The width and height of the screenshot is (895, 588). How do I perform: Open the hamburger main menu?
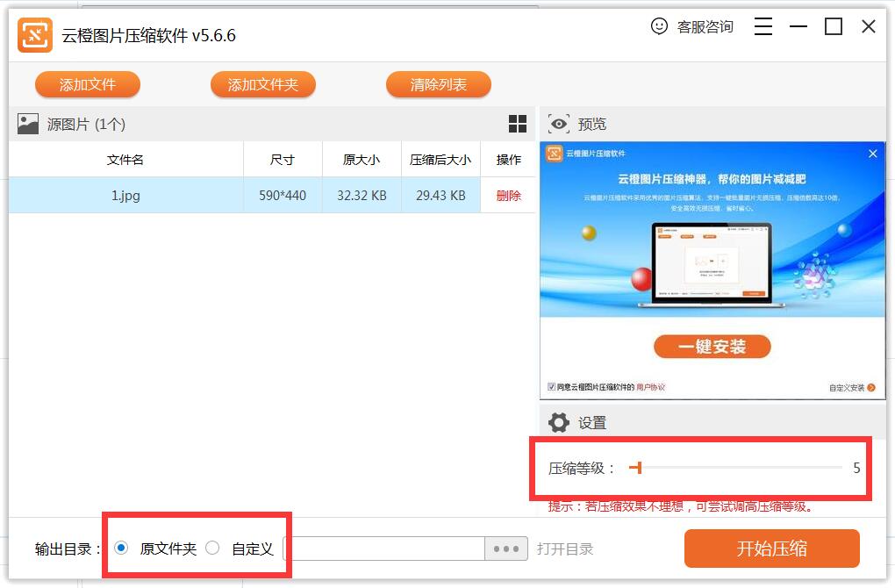click(x=763, y=27)
